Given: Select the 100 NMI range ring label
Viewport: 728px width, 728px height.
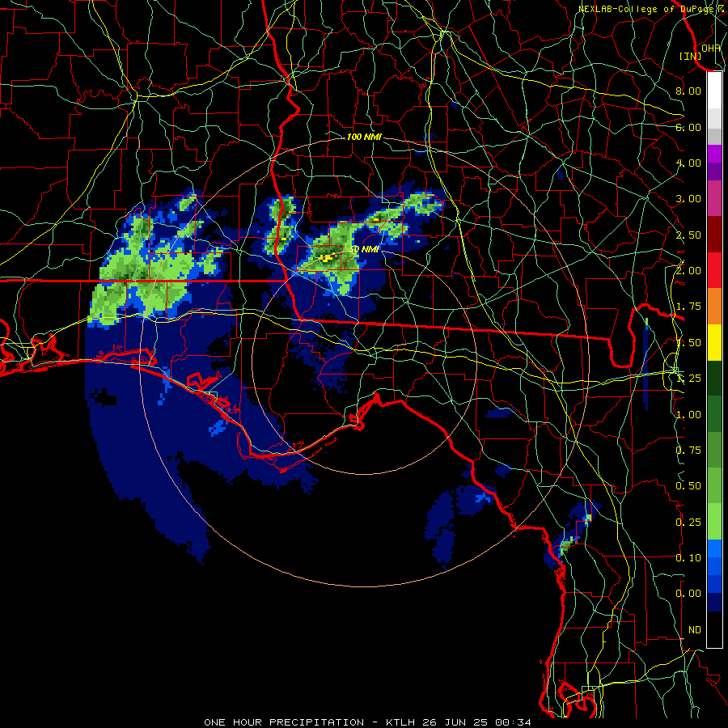Looking at the screenshot, I should click(364, 137).
